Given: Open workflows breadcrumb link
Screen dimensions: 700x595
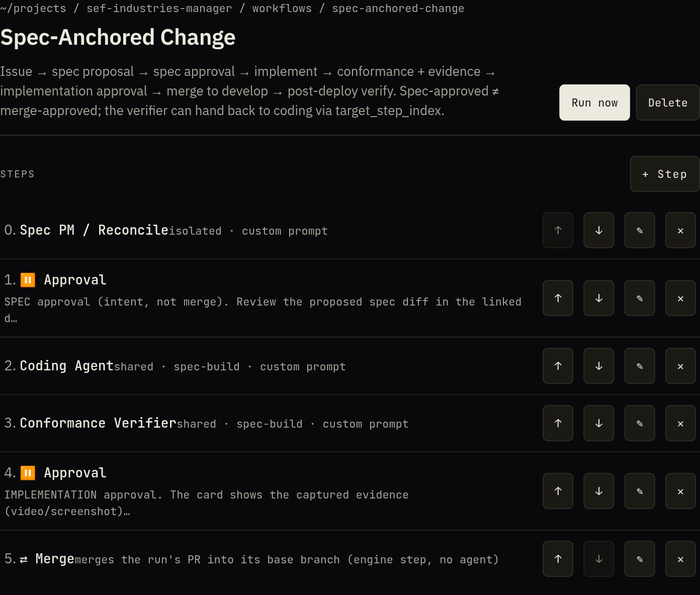Looking at the screenshot, I should (282, 9).
